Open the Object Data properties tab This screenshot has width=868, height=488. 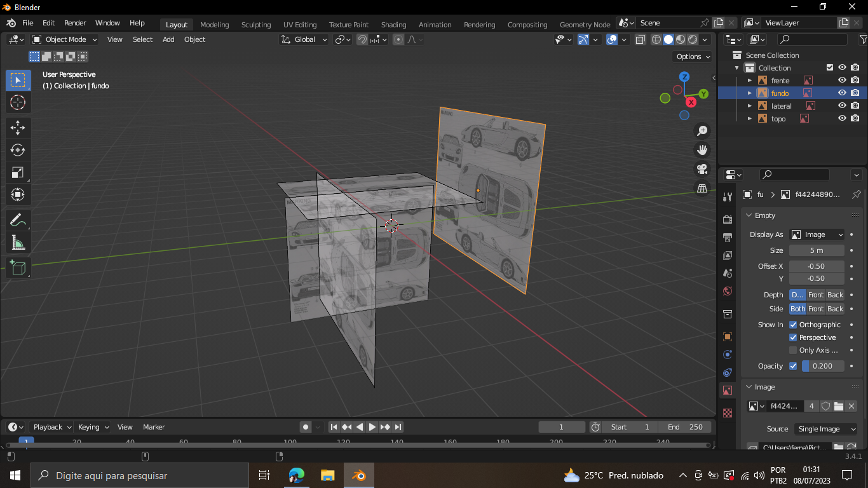click(728, 390)
